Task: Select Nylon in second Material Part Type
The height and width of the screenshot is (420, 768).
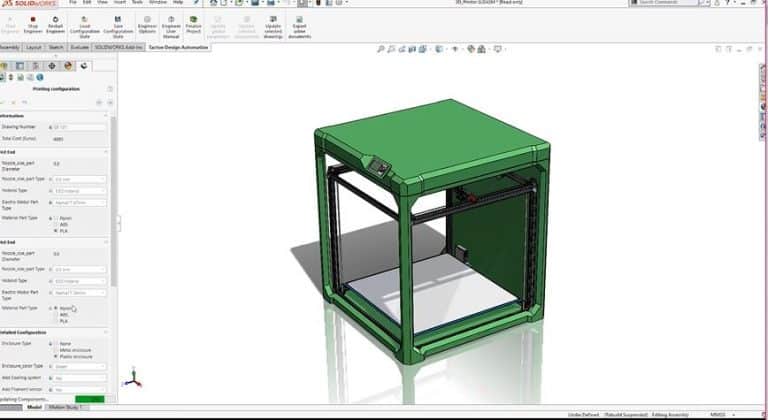Action: coord(56,308)
